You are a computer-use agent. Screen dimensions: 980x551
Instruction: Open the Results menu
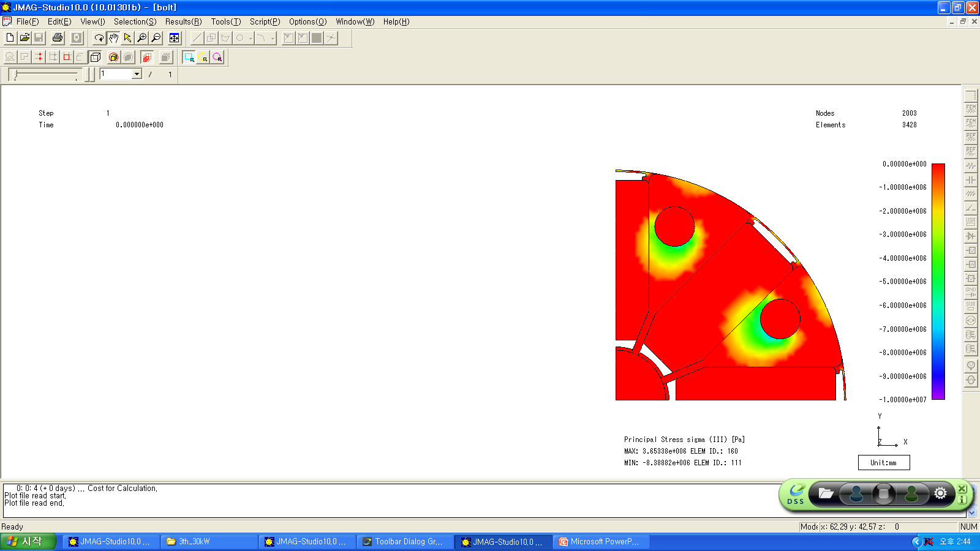(x=183, y=21)
